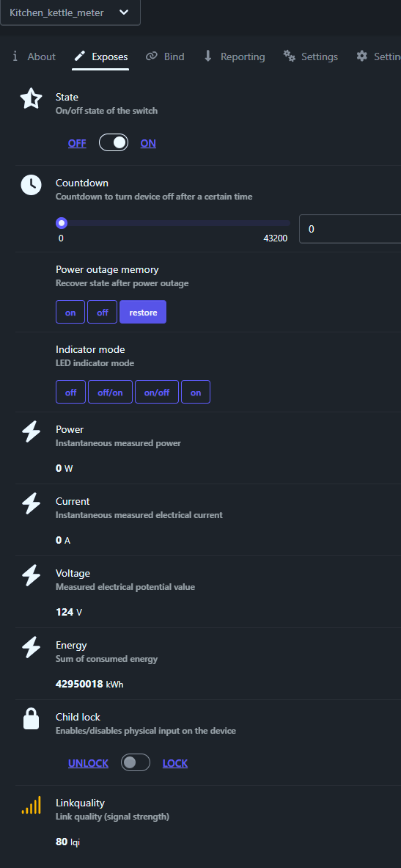
Task: Open the Kitchen_kettle_meter device dropdown
Action: (70, 12)
